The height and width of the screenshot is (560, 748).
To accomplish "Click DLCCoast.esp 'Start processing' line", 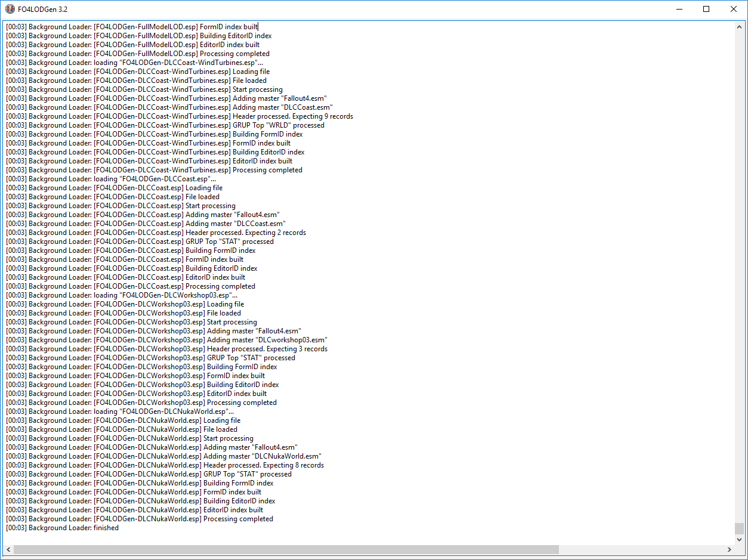I will tap(120, 206).
